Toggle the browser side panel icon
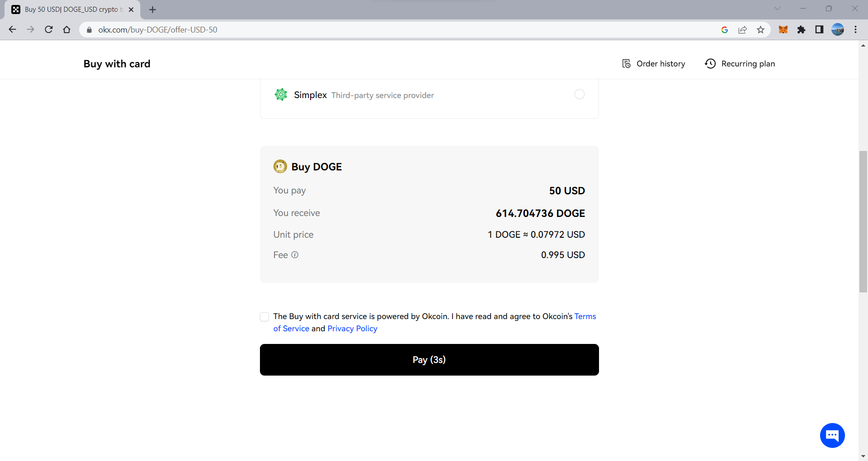Screen dimensions: 868x461 [819, 30]
